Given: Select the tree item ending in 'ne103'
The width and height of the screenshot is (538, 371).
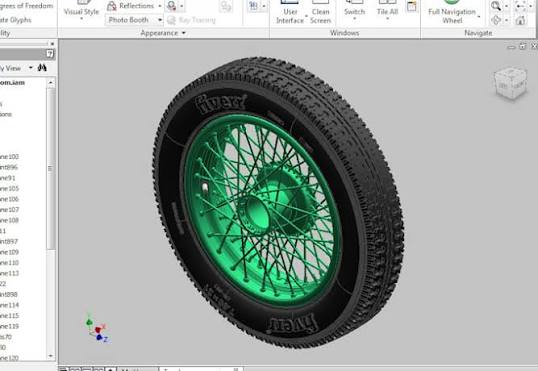Looking at the screenshot, I should (9, 157).
